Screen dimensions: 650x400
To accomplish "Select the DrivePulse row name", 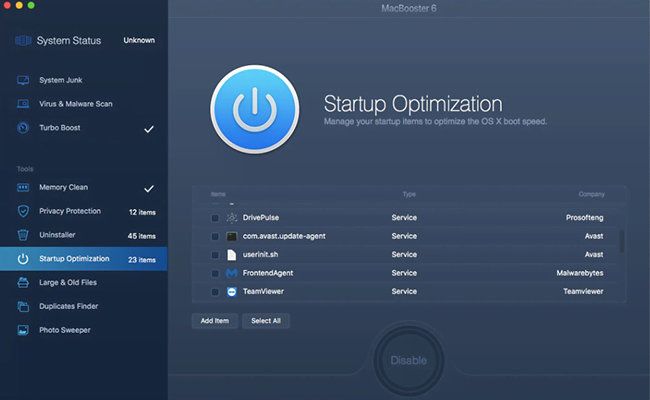I will (261, 218).
